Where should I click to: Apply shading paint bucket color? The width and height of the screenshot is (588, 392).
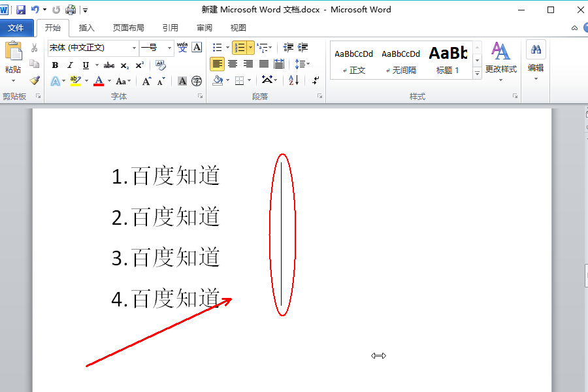pyautogui.click(x=218, y=80)
